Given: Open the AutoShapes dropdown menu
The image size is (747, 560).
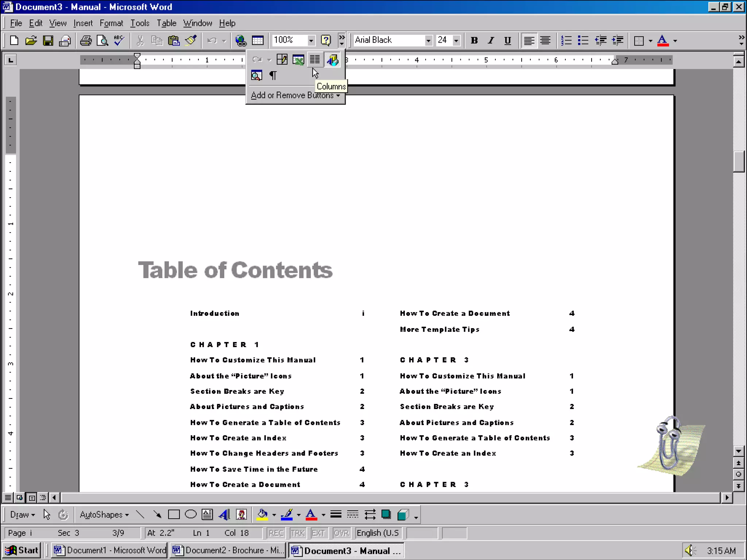Looking at the screenshot, I should pyautogui.click(x=104, y=514).
